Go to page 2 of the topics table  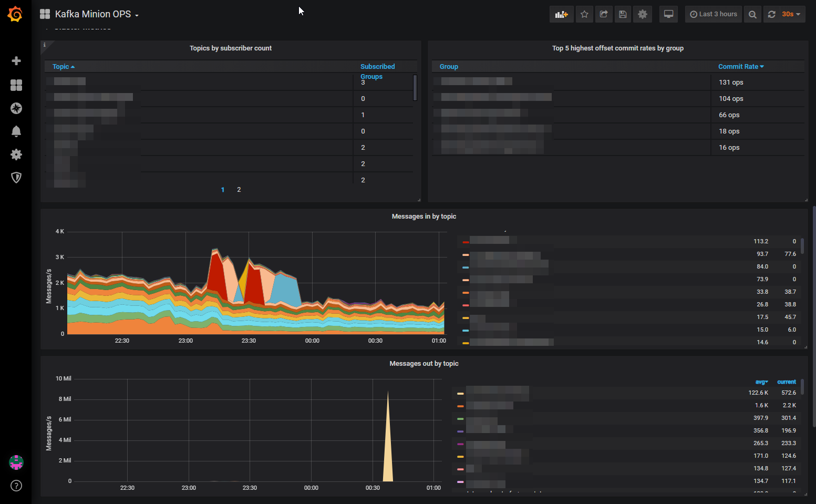click(239, 190)
